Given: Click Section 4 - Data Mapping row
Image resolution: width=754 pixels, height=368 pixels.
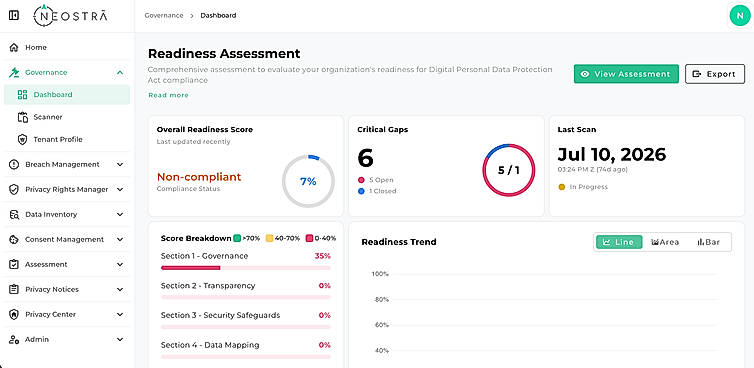Looking at the screenshot, I should 246,350.
